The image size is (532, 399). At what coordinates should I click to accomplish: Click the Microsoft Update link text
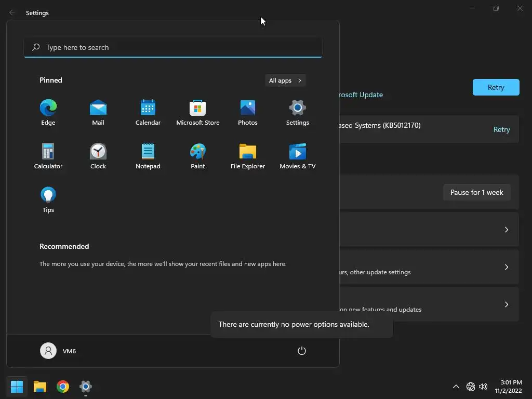pyautogui.click(x=361, y=95)
